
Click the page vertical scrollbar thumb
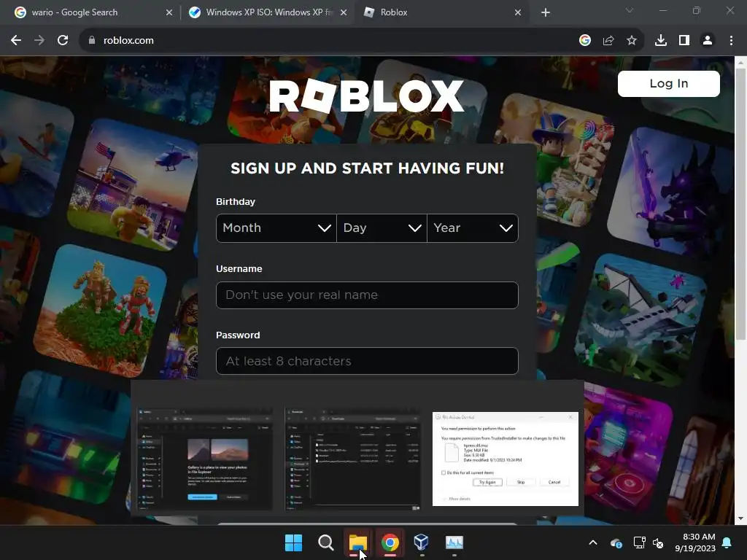(740, 205)
